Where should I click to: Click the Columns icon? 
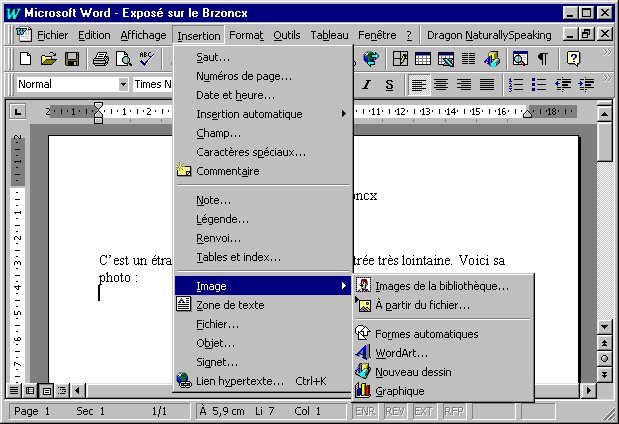coord(468,59)
